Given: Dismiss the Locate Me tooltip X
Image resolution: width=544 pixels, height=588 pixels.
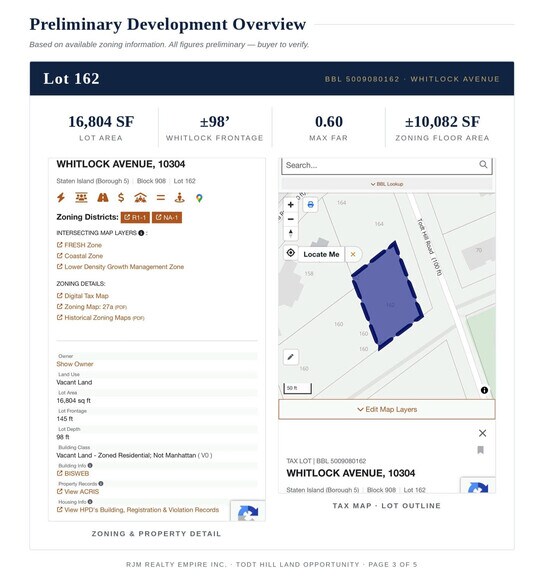Looking at the screenshot, I should point(353,254).
